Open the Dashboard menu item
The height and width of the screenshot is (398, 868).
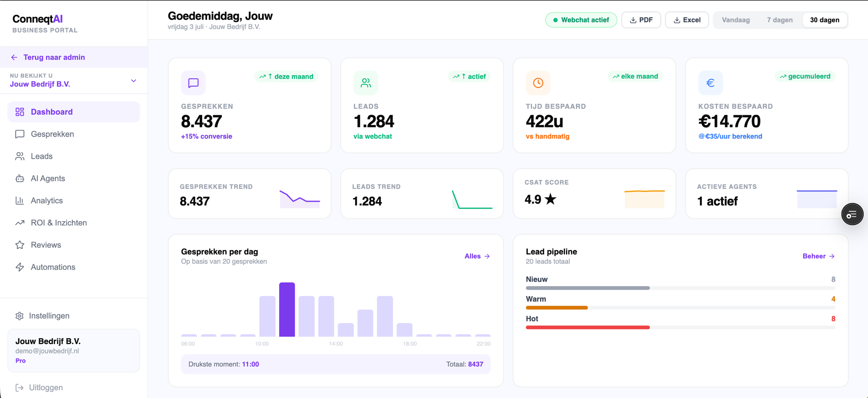(x=74, y=112)
